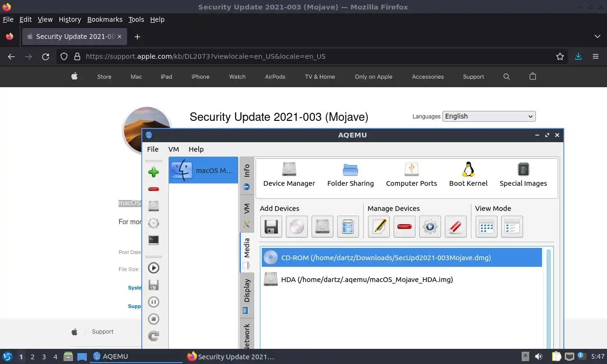
Task: Click the clock icon in AQEMU left toolbar
Action: coord(153,223)
